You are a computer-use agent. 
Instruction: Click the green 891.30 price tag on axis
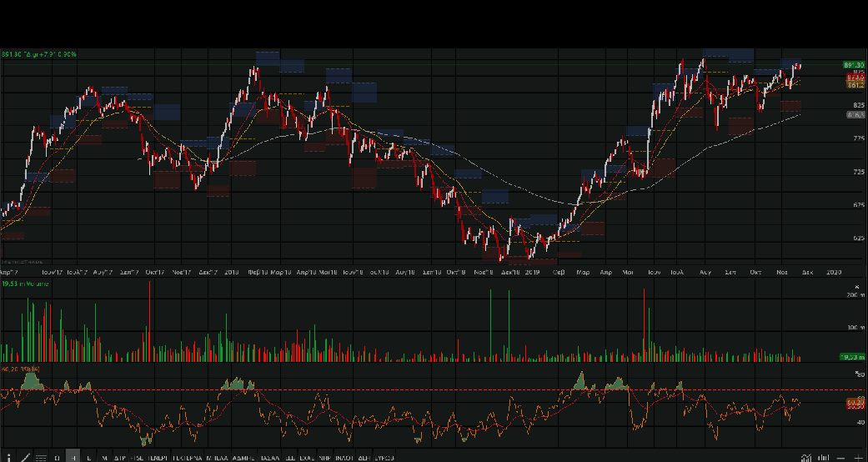click(853, 65)
